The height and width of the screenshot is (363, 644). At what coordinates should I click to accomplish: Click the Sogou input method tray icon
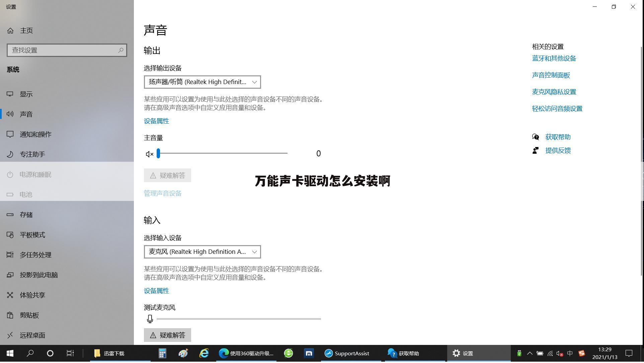pos(582,354)
